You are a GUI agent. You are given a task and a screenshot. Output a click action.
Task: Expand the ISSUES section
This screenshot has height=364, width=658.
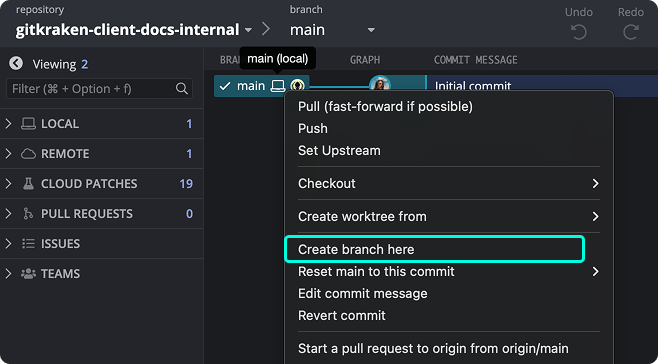click(x=8, y=244)
